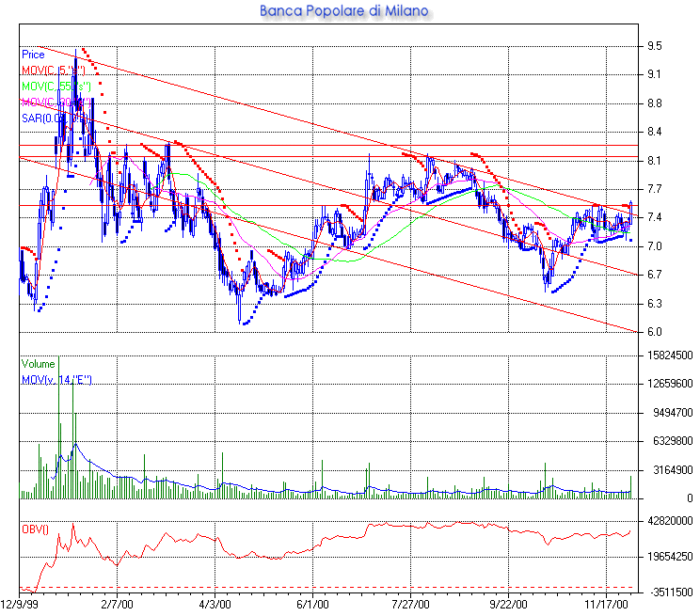
Task: Click the 8.1 price axis value
Action: 655,161
